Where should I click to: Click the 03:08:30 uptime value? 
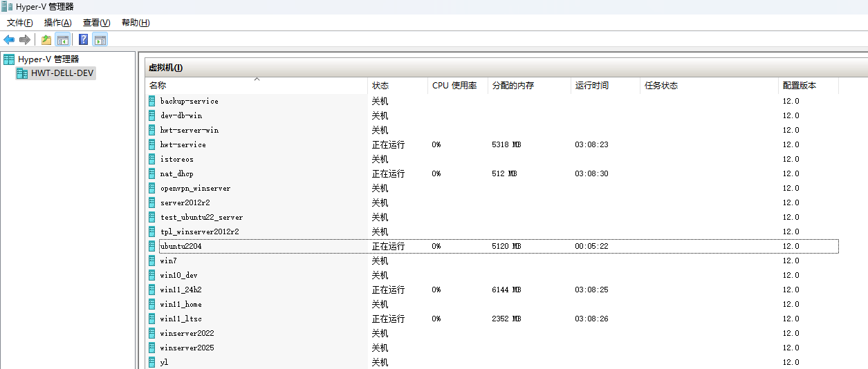[x=591, y=173]
